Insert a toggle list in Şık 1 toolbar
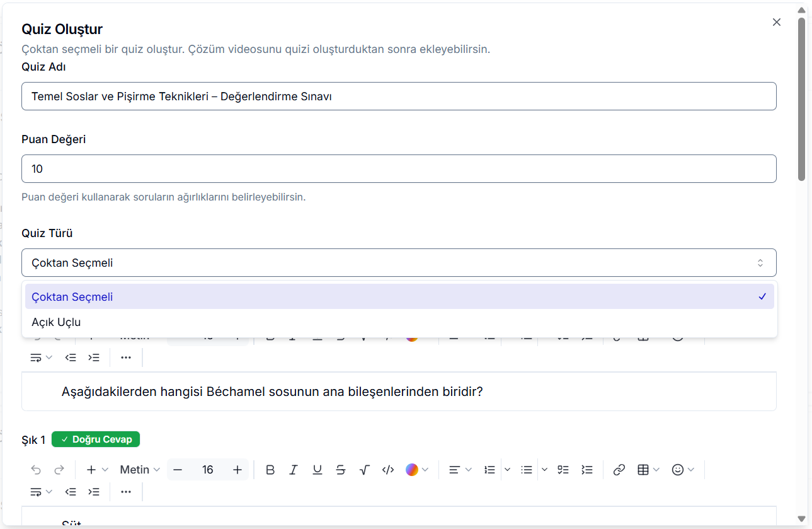This screenshot has width=812, height=529. [587, 470]
